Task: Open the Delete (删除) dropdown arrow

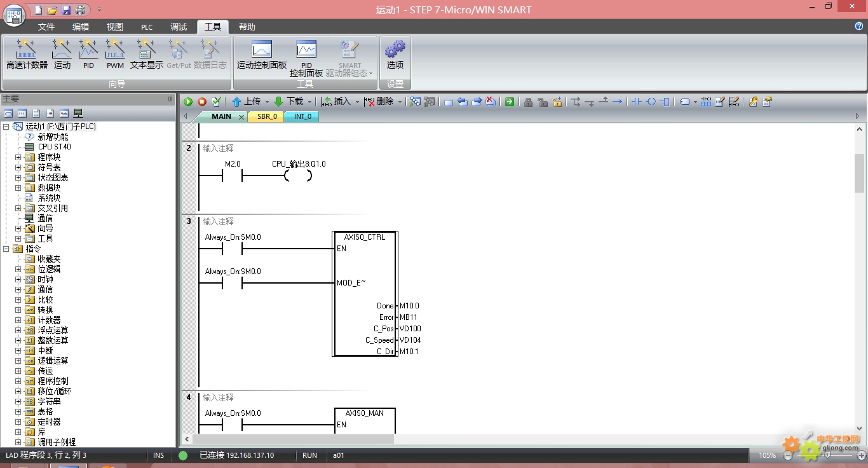Action: click(x=400, y=102)
